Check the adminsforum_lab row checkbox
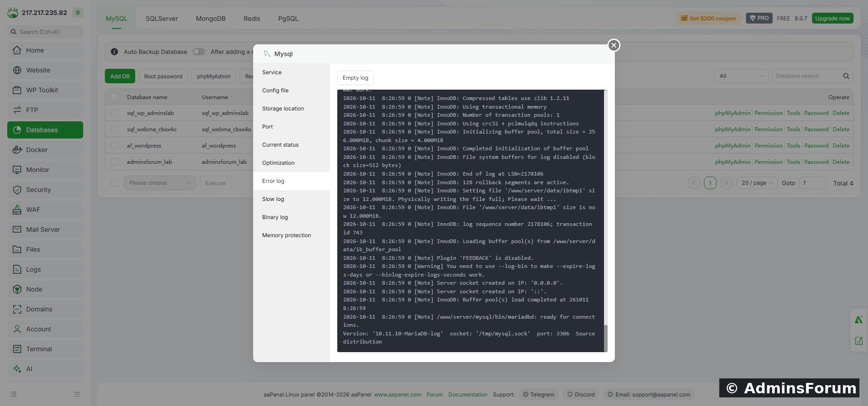 click(x=114, y=162)
